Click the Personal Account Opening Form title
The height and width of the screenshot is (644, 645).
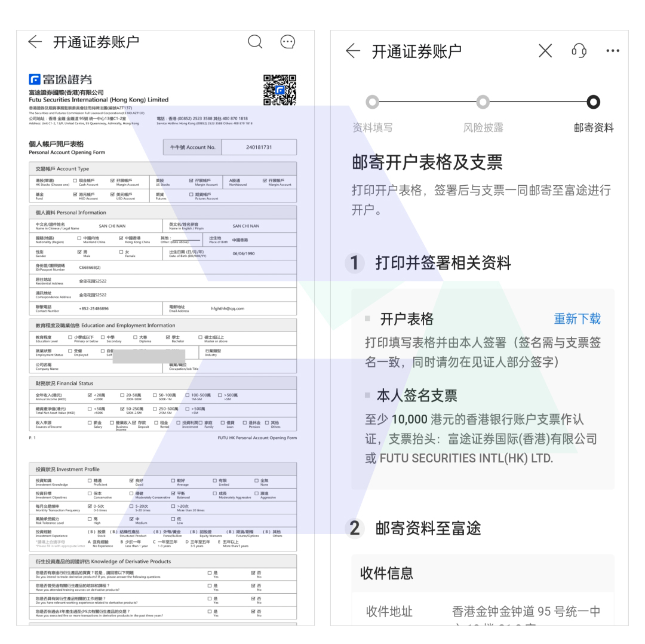click(x=67, y=152)
